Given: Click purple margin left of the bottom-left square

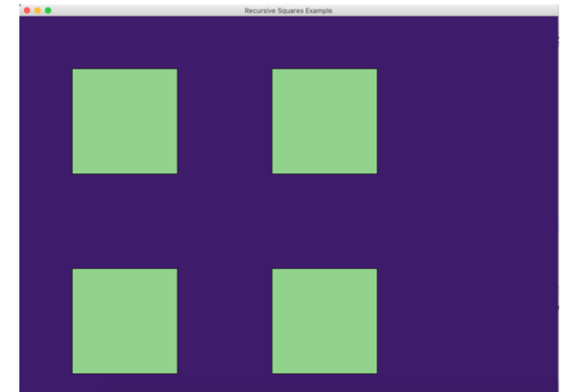Looking at the screenshot, I should click(x=46, y=321).
